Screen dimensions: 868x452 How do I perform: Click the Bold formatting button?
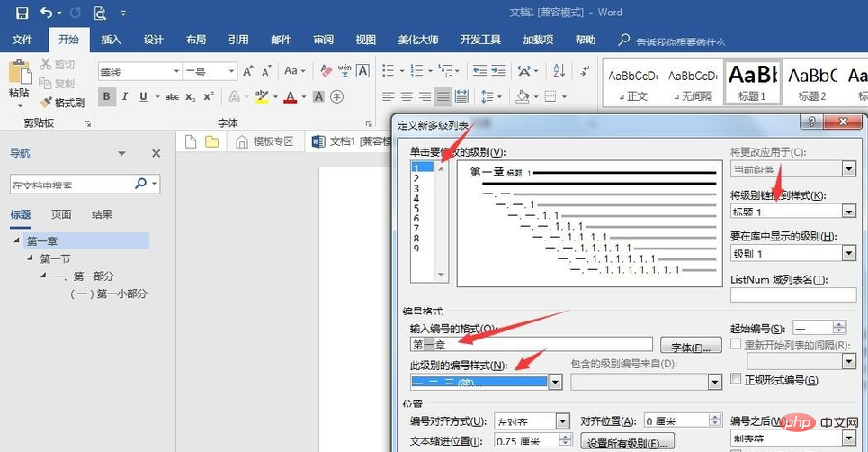(x=107, y=96)
